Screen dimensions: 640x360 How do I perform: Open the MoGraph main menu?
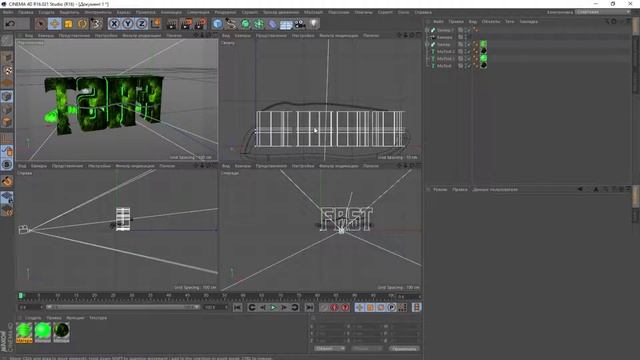[x=313, y=12]
